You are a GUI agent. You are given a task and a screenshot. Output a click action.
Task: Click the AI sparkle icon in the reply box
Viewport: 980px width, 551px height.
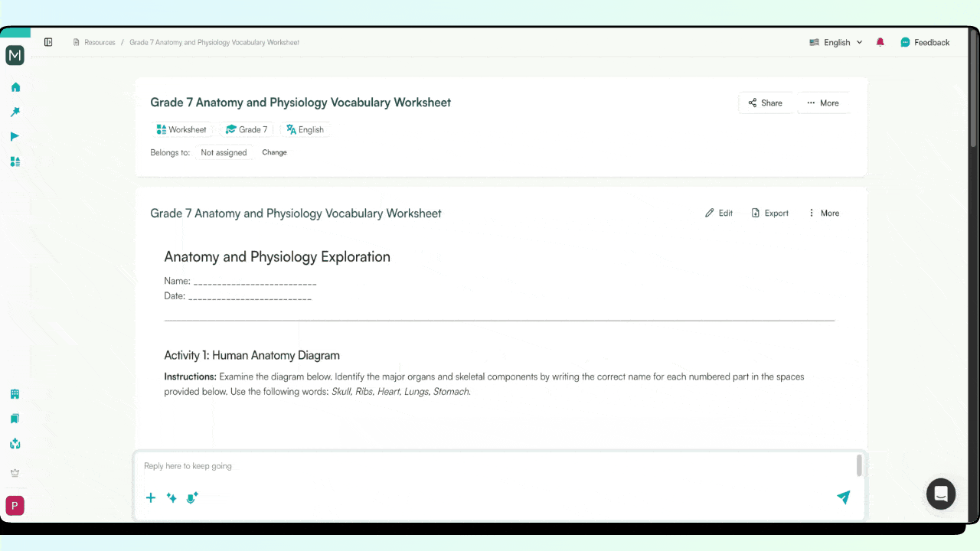[x=171, y=497]
